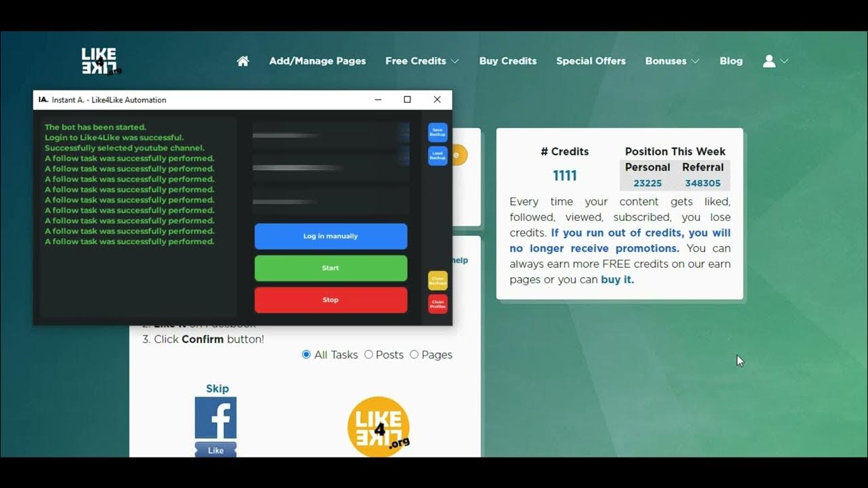Minimize the Instant A. window
The width and height of the screenshot is (868, 488).
pos(377,100)
